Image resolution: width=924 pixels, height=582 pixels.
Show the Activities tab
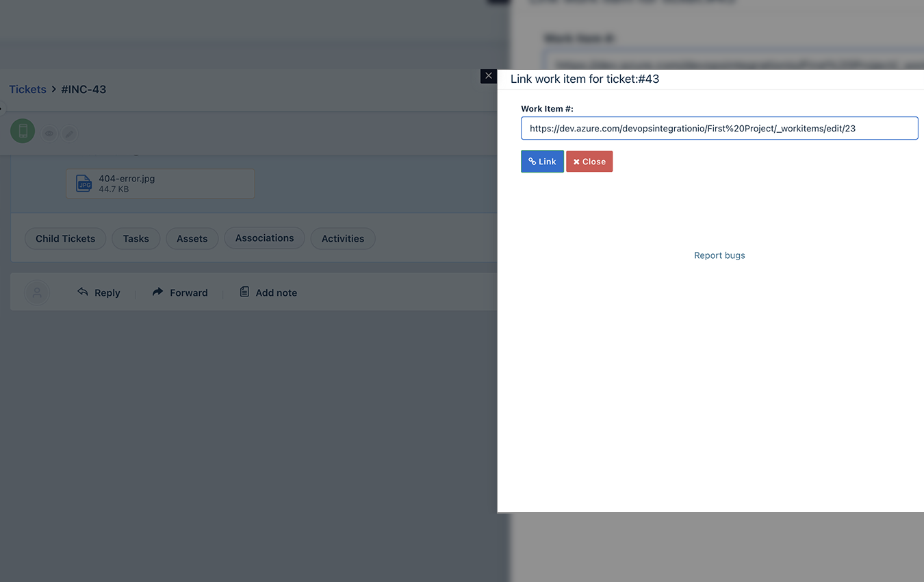point(343,238)
